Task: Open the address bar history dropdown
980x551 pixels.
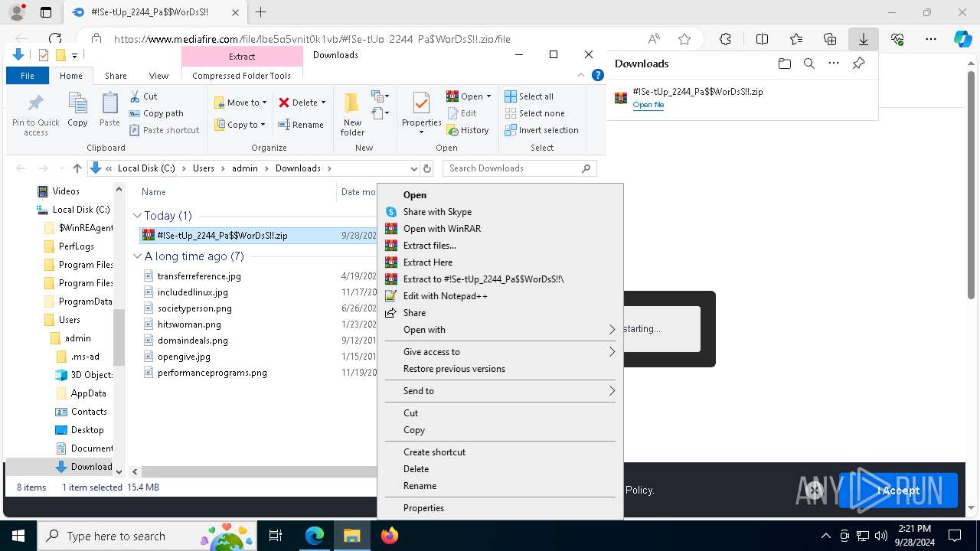Action: (414, 168)
